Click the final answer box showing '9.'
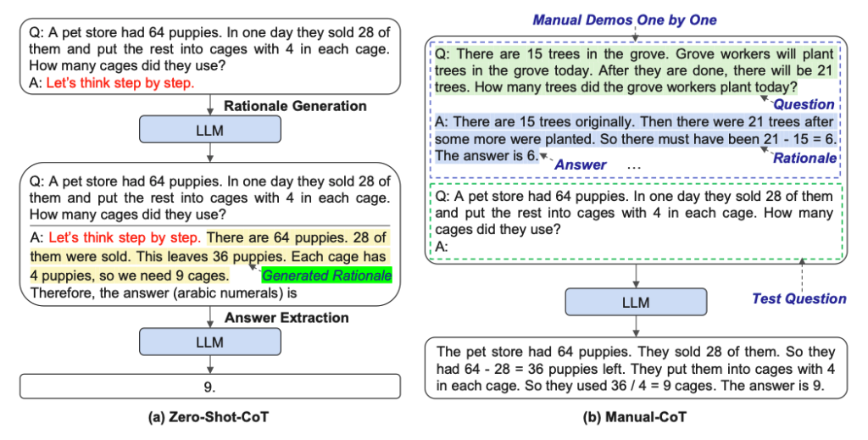This screenshot has width=868, height=440. 210,387
